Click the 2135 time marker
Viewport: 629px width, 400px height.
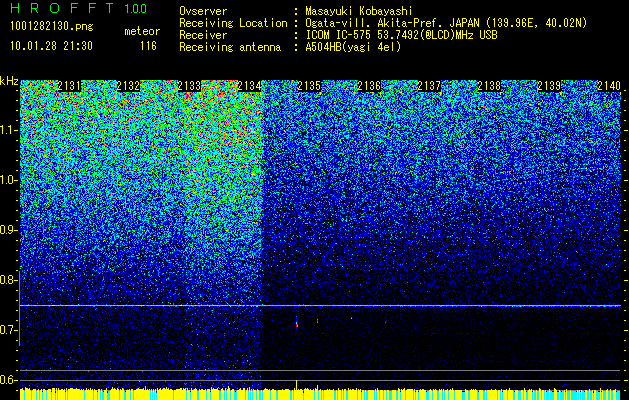309,86
